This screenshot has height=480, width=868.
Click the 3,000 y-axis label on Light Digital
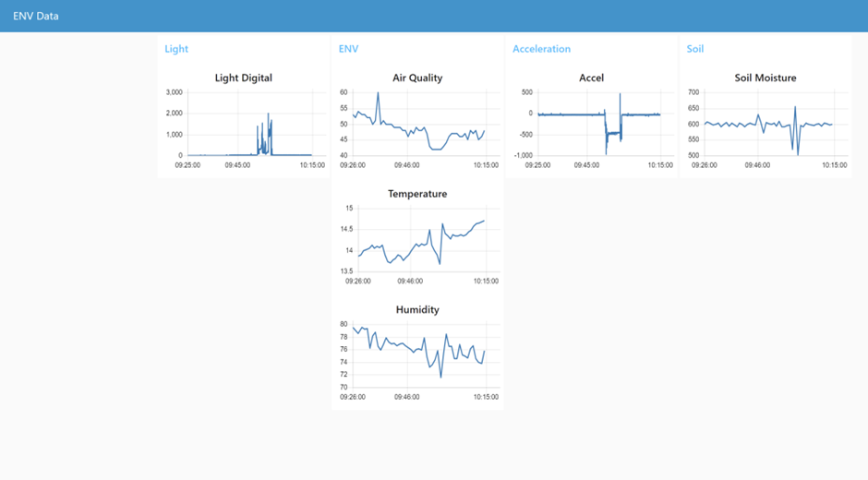coord(174,92)
